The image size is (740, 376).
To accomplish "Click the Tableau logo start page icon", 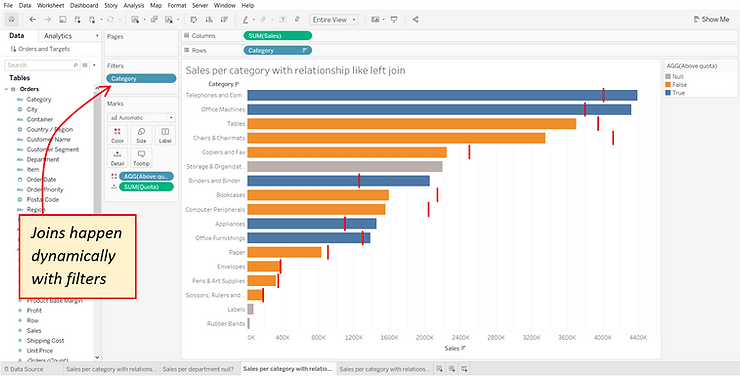I will click(11, 19).
